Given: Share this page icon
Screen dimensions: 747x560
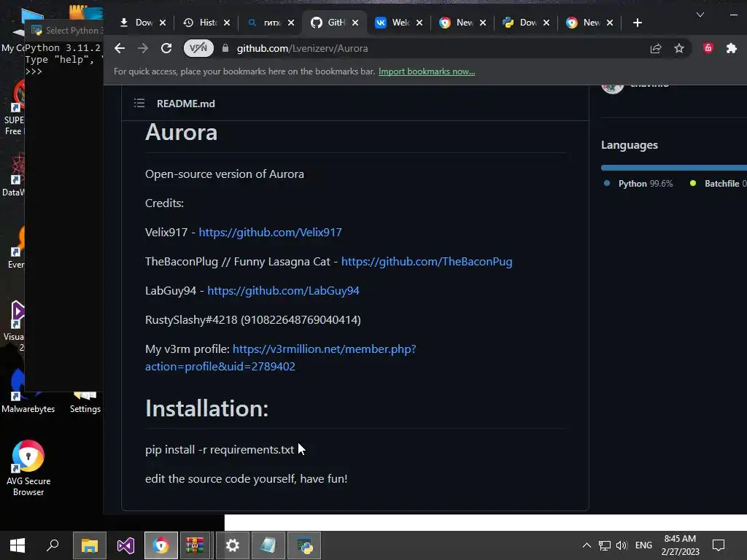Looking at the screenshot, I should click(656, 48).
